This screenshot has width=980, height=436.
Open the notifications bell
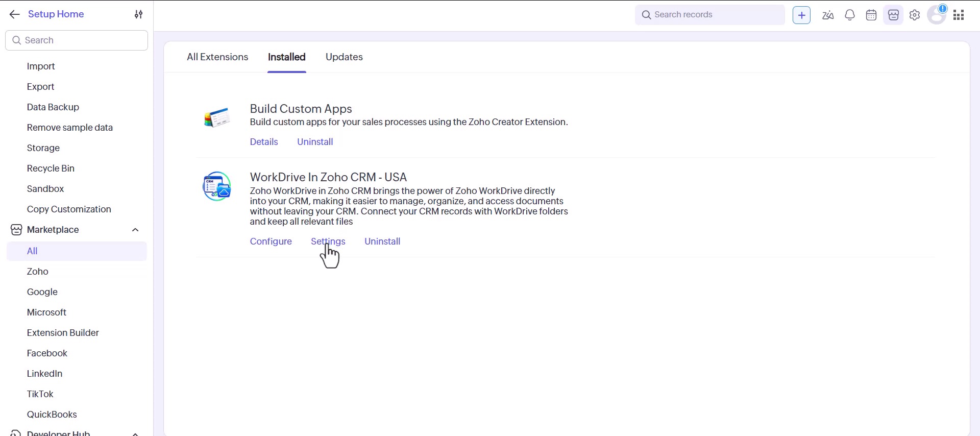click(x=850, y=15)
